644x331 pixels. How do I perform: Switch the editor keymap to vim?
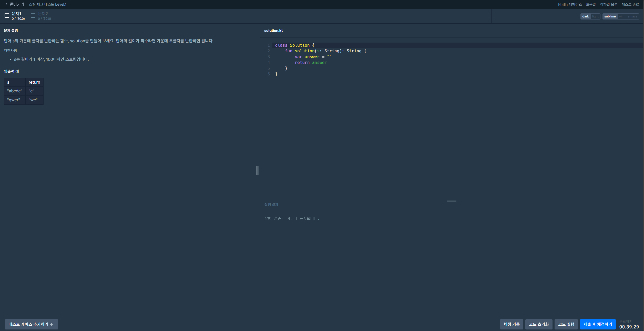[621, 16]
